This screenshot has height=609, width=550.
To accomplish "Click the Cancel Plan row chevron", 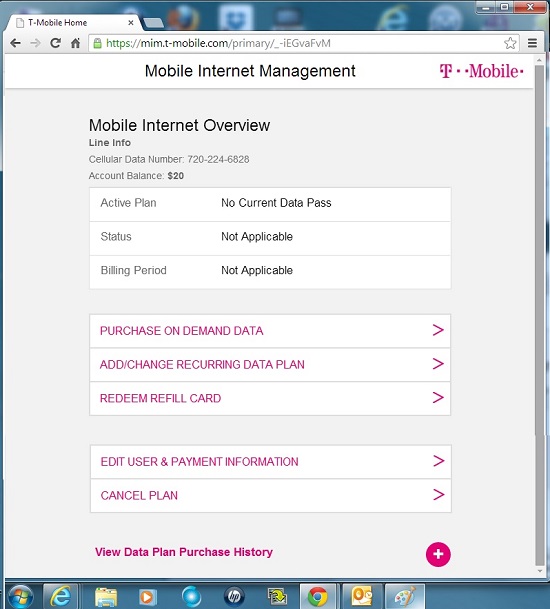I will coord(439,495).
